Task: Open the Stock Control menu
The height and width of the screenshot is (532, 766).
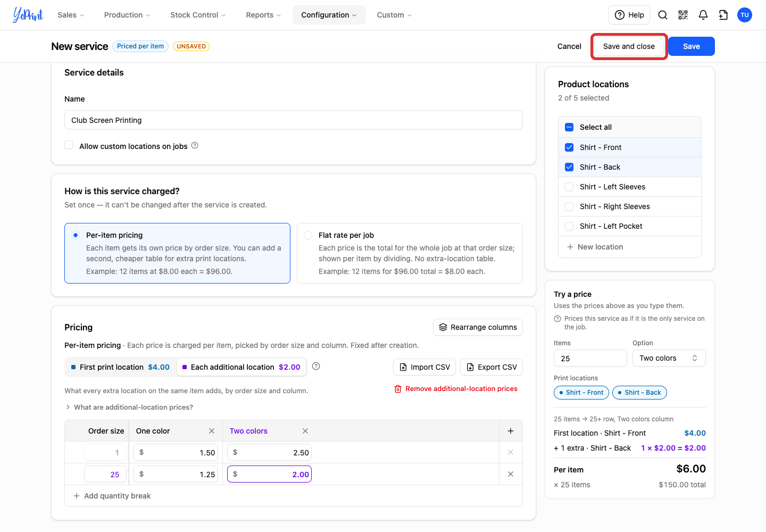Action: tap(198, 15)
